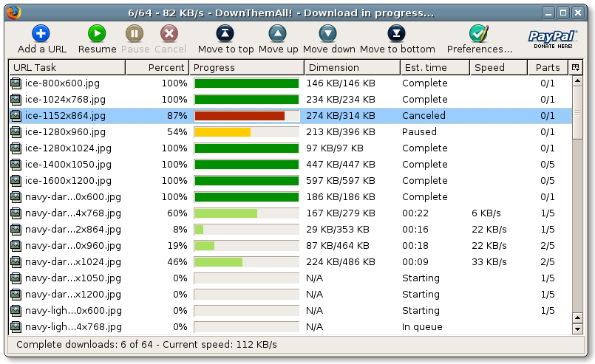
Task: Click progress bar of ice-1152x864.jpg
Action: (246, 116)
